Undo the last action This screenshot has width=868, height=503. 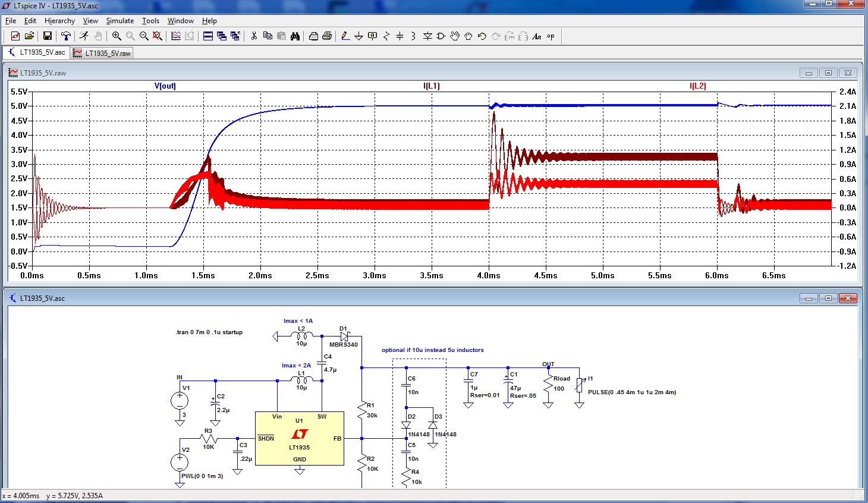(482, 36)
